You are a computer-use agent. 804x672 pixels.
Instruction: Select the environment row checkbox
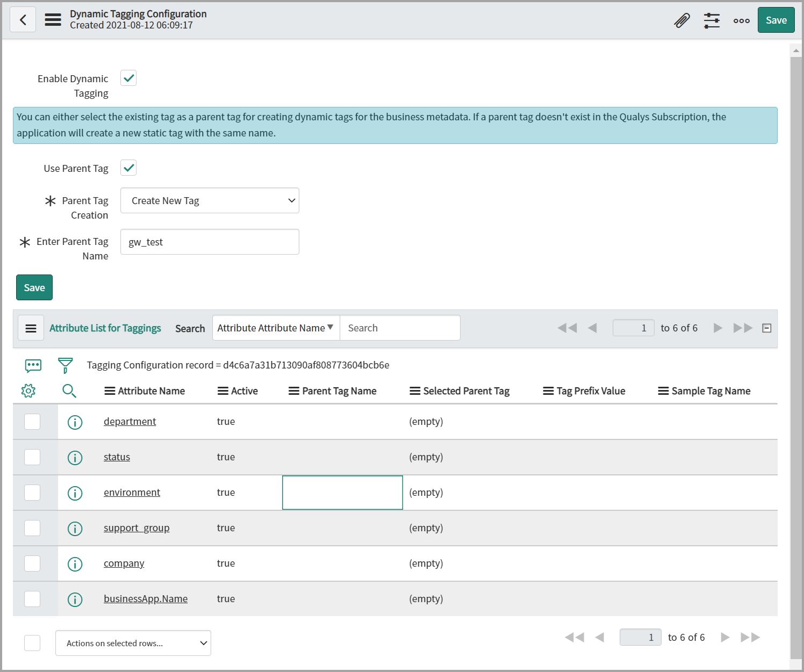coord(32,493)
